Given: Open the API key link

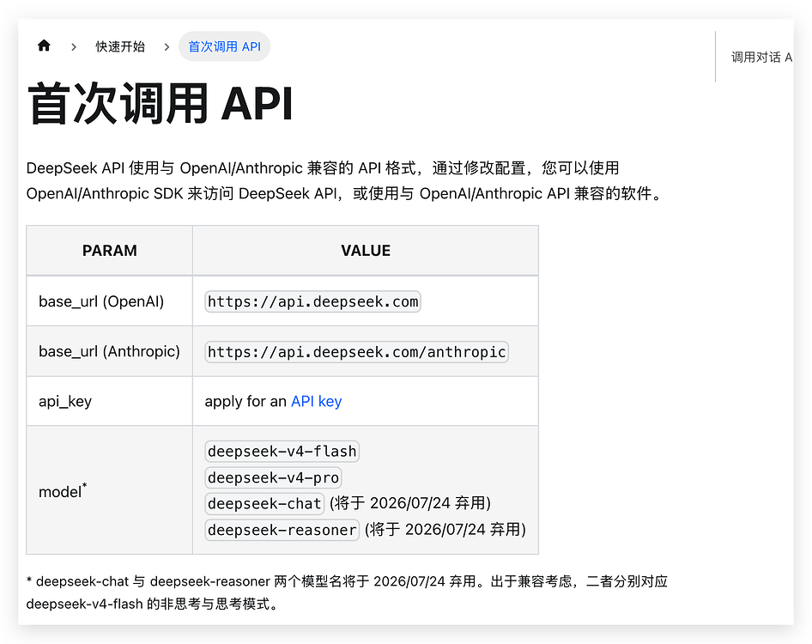Looking at the screenshot, I should pyautogui.click(x=316, y=401).
